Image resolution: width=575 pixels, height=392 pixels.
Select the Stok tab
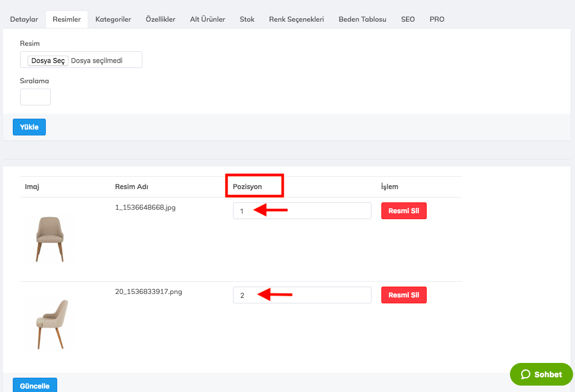click(247, 19)
